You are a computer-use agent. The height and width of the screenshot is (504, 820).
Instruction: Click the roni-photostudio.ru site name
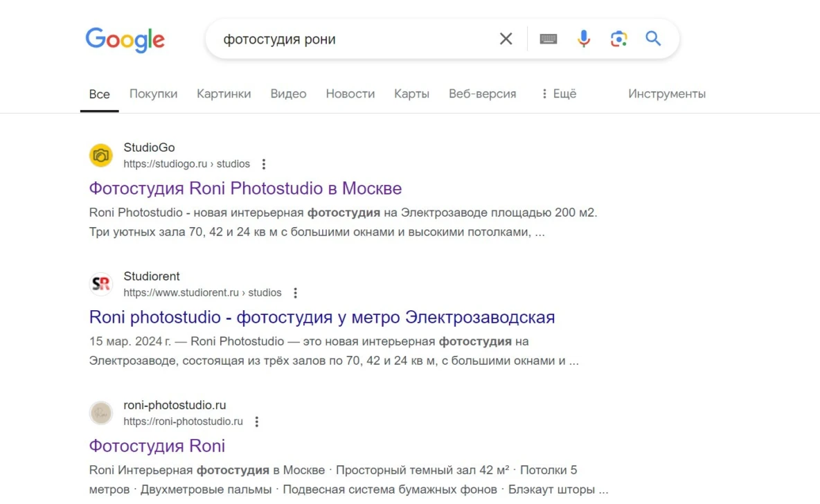175,405
